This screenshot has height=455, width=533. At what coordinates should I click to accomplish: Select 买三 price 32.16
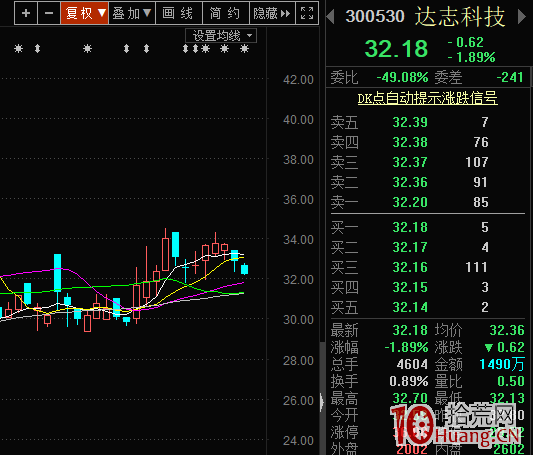point(410,267)
